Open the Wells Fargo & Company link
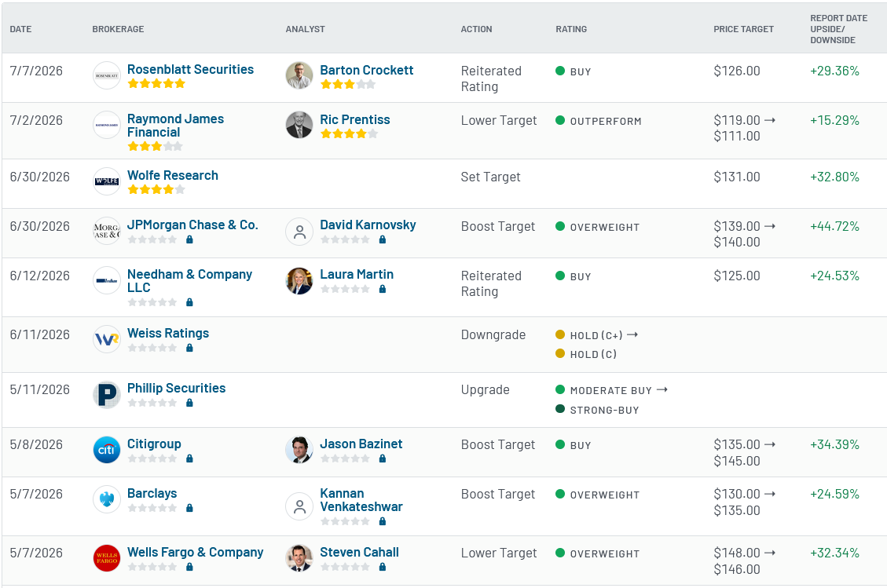The height and width of the screenshot is (588, 887). click(x=195, y=553)
